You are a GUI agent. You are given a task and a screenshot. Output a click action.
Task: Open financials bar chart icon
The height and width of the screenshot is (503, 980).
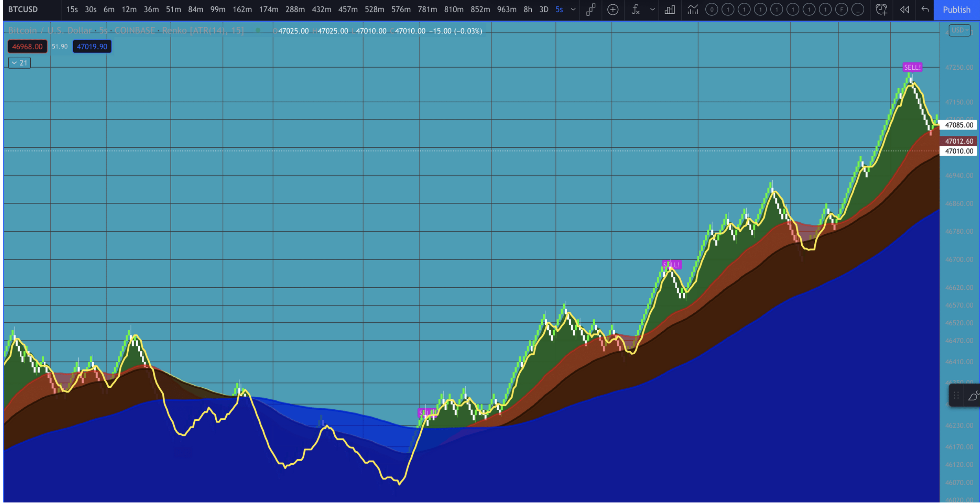point(669,9)
